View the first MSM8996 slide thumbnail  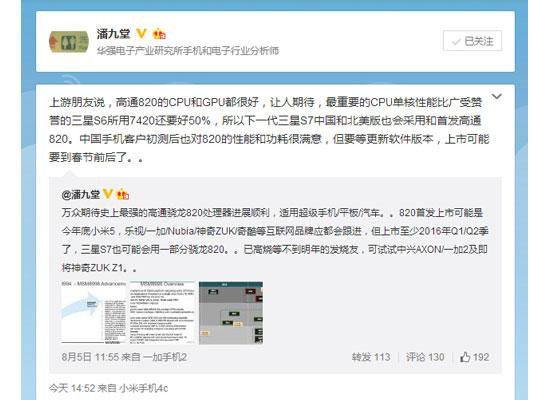(x=94, y=312)
